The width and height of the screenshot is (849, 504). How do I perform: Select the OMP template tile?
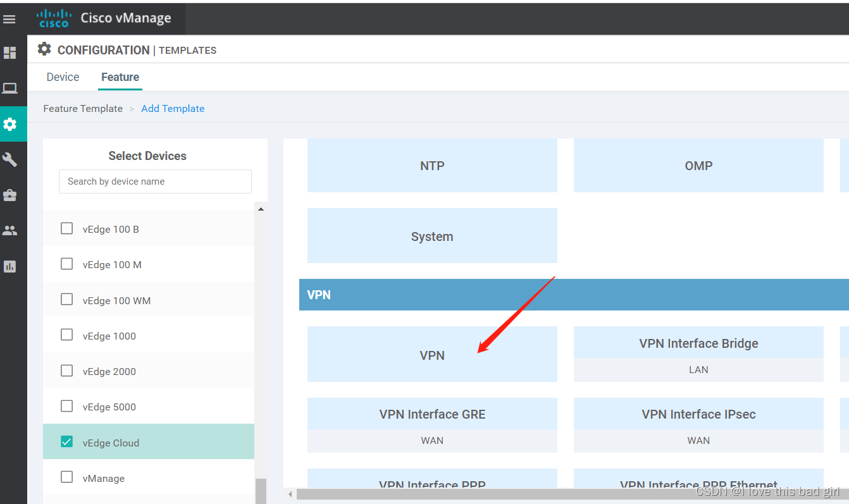tap(698, 166)
